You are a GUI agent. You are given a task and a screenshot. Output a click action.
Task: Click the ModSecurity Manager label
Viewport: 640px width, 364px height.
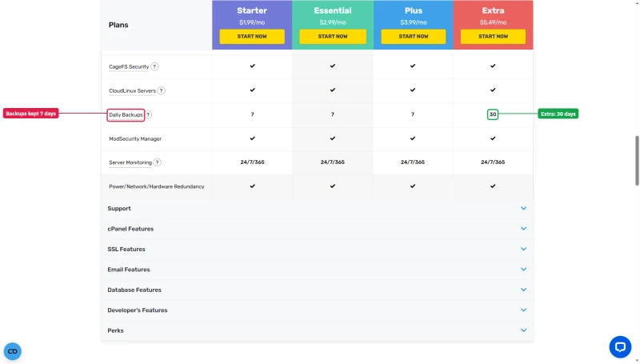tap(135, 138)
